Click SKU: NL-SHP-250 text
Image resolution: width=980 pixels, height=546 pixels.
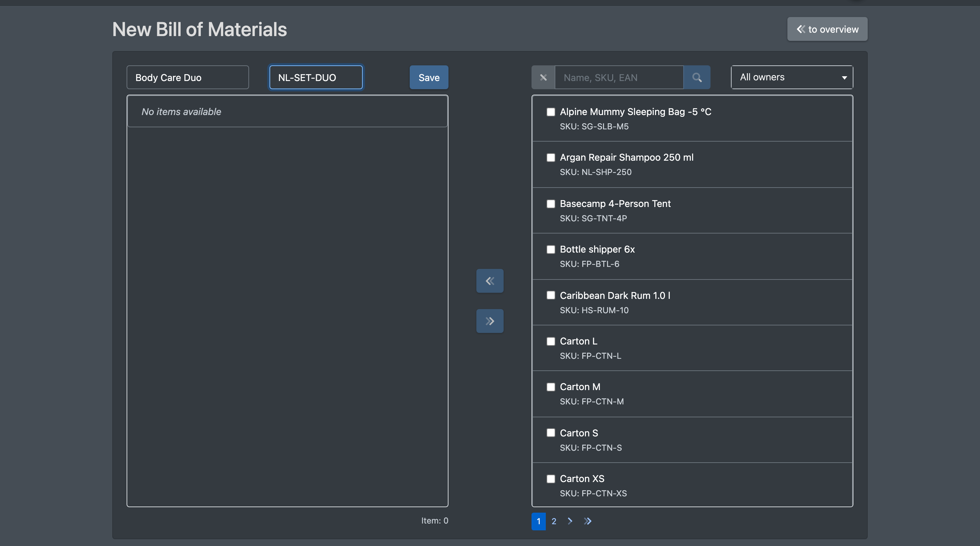pos(596,172)
